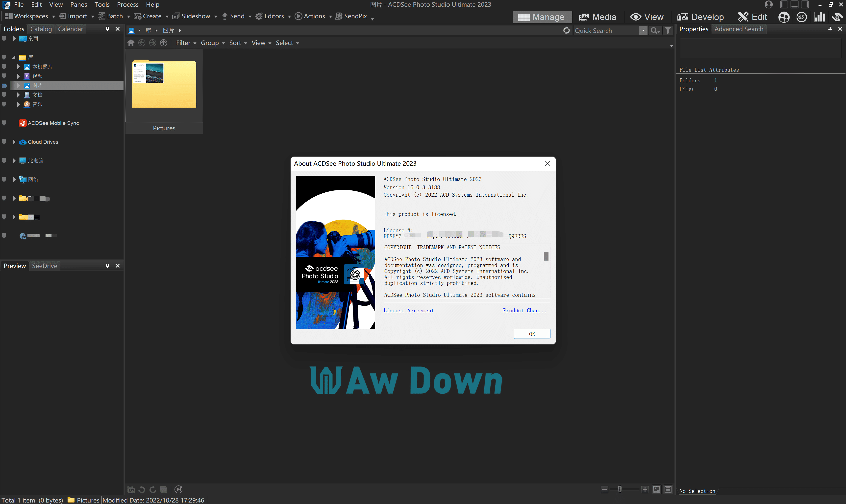Click the thumbnail zoom slider handle
The image size is (846, 504).
tap(620, 489)
